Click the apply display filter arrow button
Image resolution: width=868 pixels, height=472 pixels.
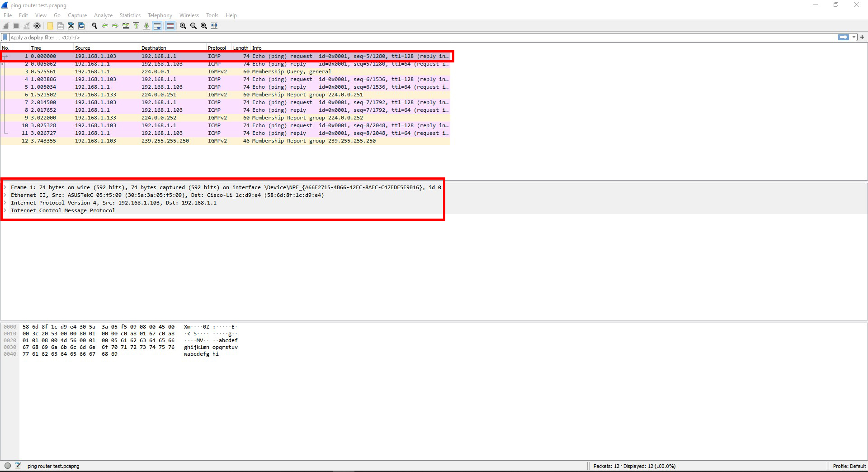(843, 38)
